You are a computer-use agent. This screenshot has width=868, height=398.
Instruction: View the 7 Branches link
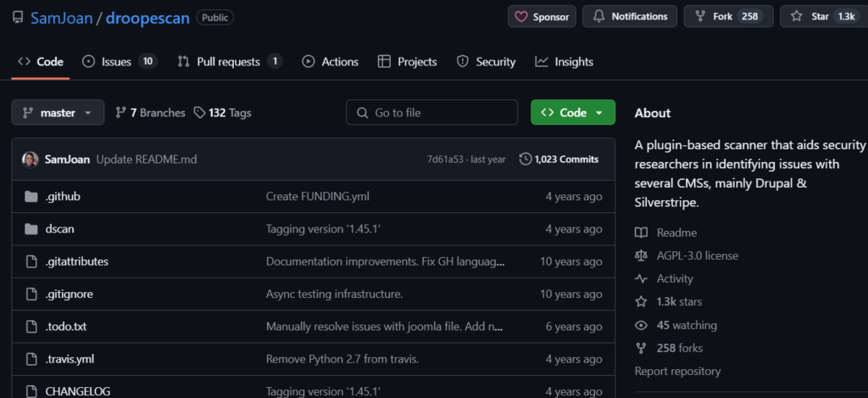tap(150, 113)
